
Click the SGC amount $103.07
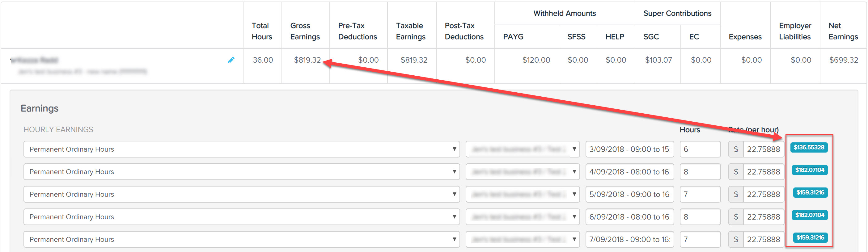point(658,60)
